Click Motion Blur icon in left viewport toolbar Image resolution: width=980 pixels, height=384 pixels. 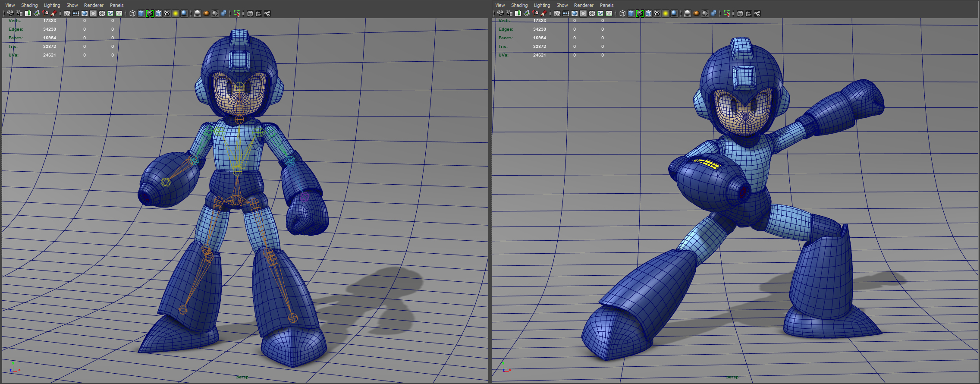(x=206, y=13)
